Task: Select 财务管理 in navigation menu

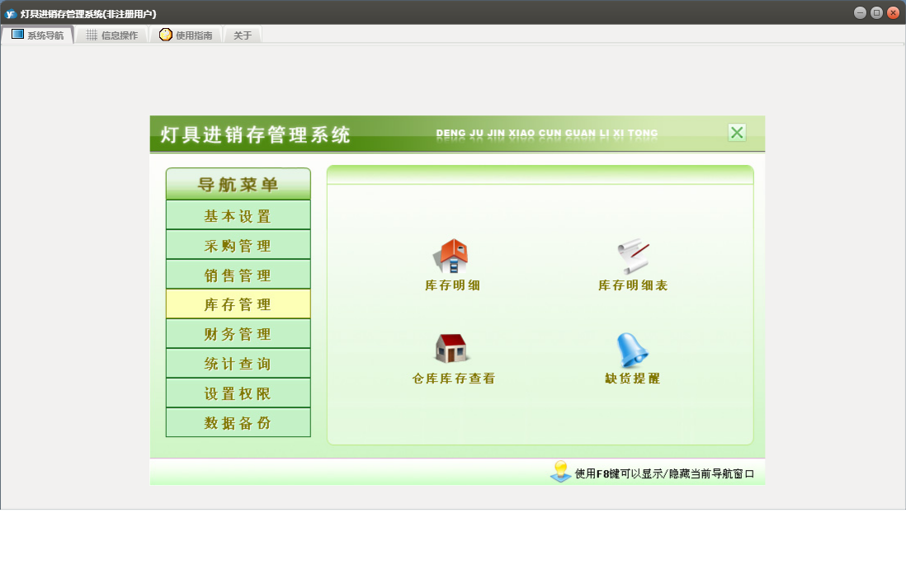Action: [238, 334]
